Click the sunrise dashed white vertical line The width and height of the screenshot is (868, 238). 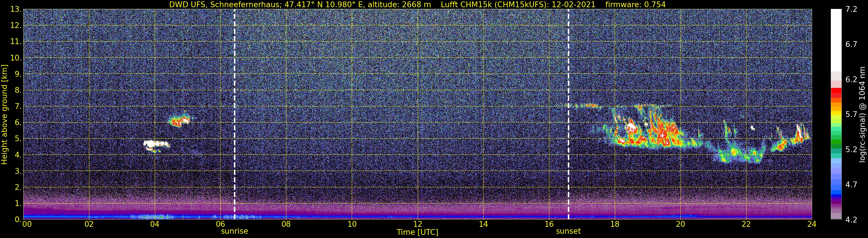pos(234,114)
